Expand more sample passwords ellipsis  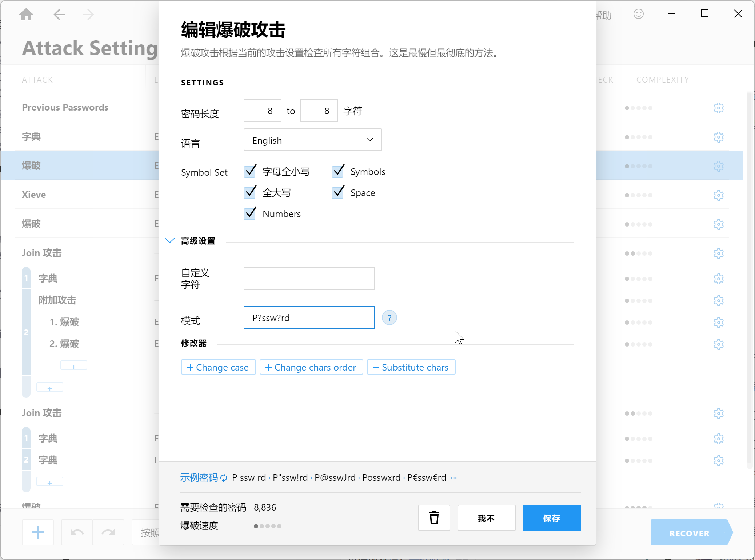pos(454,478)
